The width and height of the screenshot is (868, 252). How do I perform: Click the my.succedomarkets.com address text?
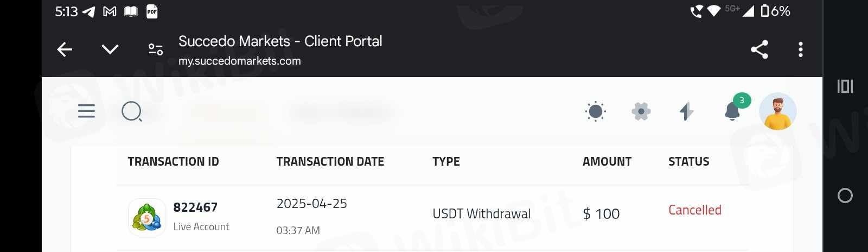click(240, 61)
